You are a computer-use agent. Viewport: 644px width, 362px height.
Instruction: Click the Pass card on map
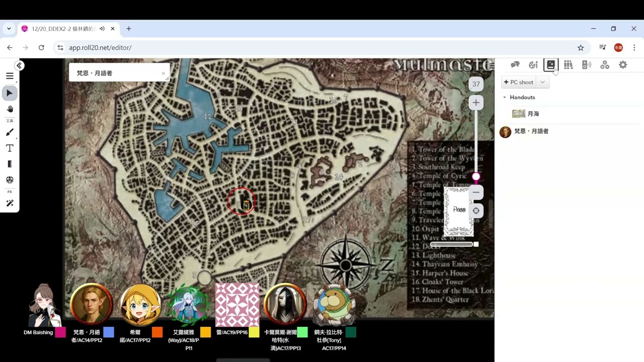pos(458,211)
